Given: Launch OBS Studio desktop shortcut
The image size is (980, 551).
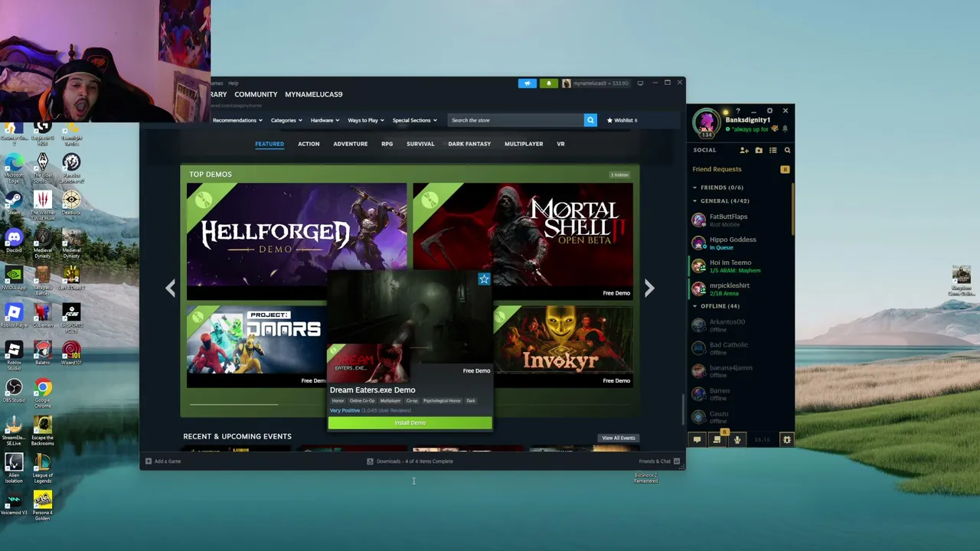Looking at the screenshot, I should [x=14, y=391].
